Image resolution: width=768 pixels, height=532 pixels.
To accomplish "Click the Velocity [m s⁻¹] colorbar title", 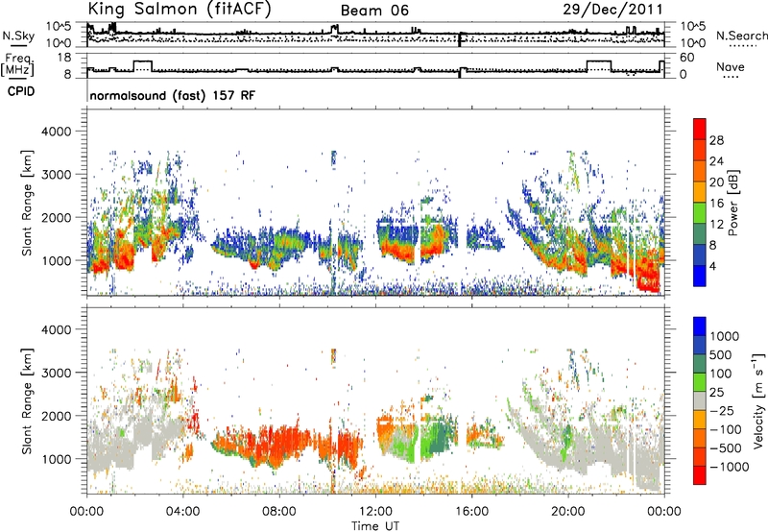I will (758, 400).
